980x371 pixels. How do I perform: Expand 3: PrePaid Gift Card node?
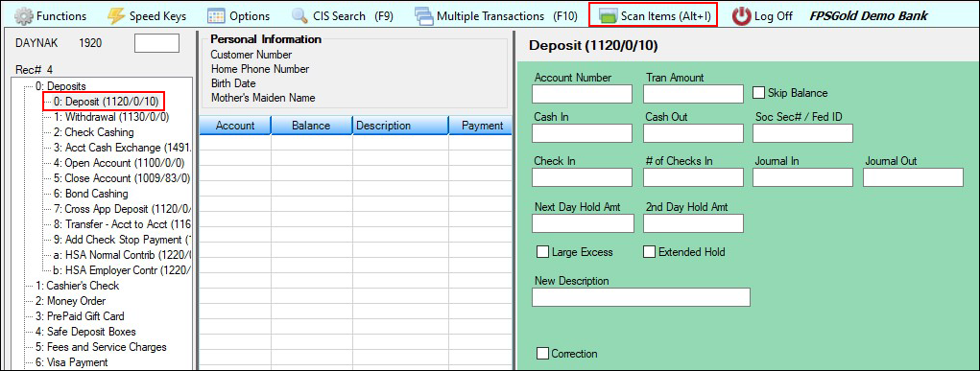pyautogui.click(x=80, y=316)
